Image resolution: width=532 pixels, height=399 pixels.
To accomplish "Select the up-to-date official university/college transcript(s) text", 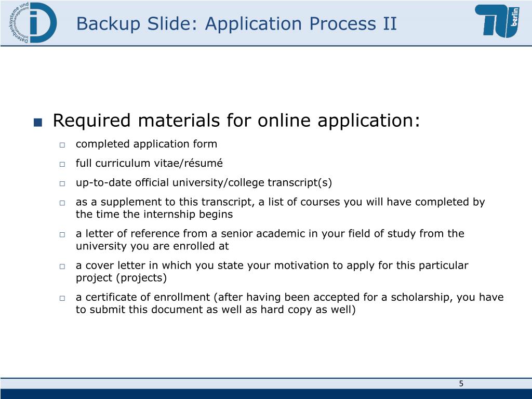I will [204, 182].
